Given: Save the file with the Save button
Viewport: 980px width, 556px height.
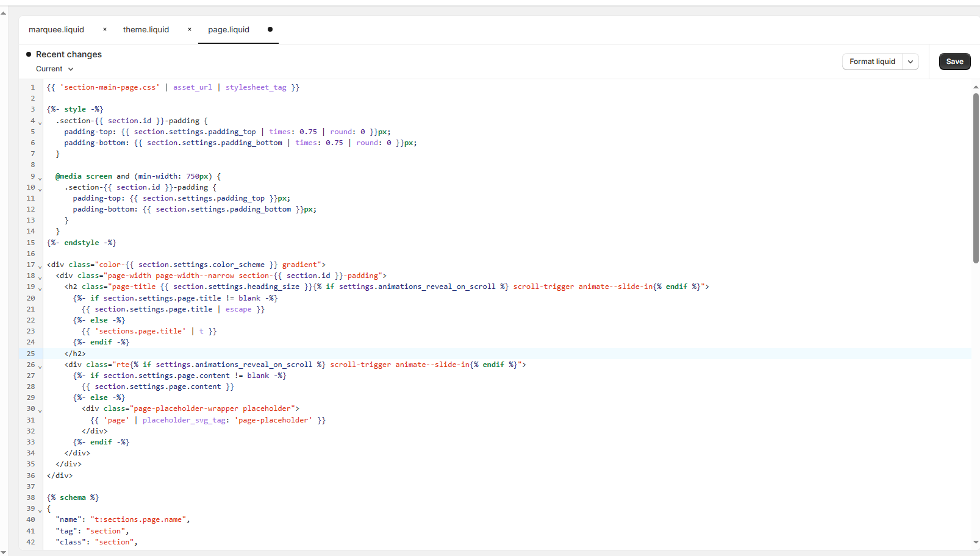Looking at the screenshot, I should coord(954,62).
